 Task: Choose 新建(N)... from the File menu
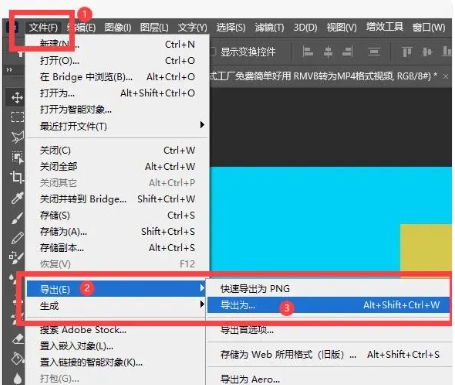click(x=117, y=44)
